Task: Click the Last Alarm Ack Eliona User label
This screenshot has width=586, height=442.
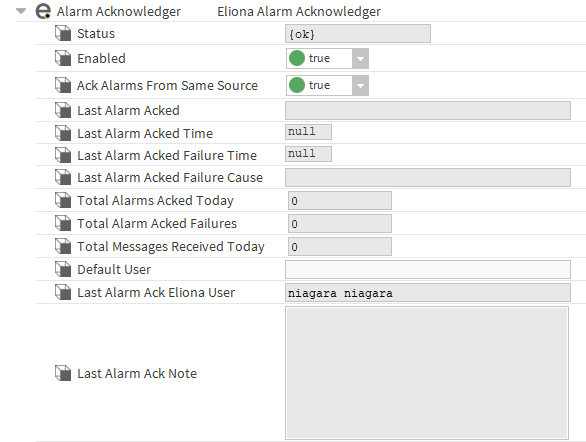Action: (x=156, y=292)
